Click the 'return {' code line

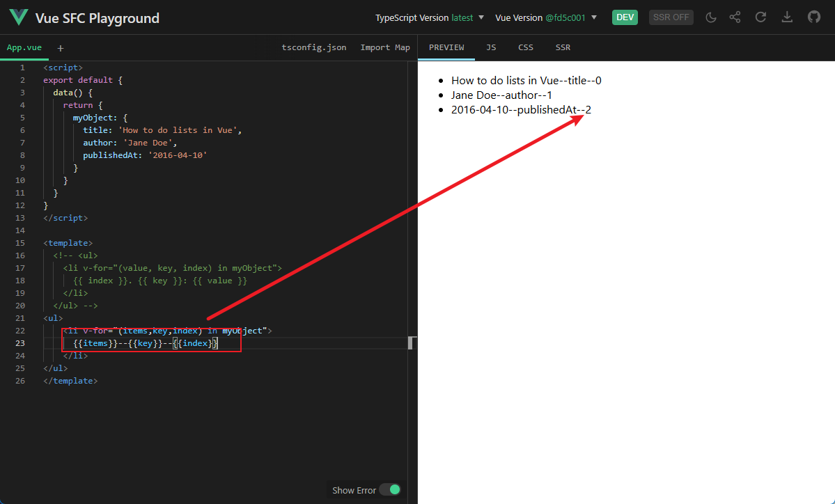tap(83, 105)
